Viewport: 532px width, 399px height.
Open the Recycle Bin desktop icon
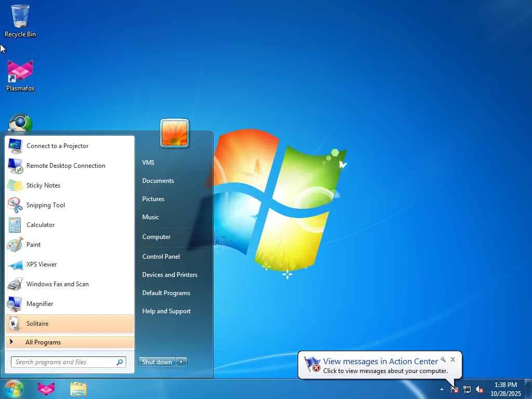pos(20,21)
